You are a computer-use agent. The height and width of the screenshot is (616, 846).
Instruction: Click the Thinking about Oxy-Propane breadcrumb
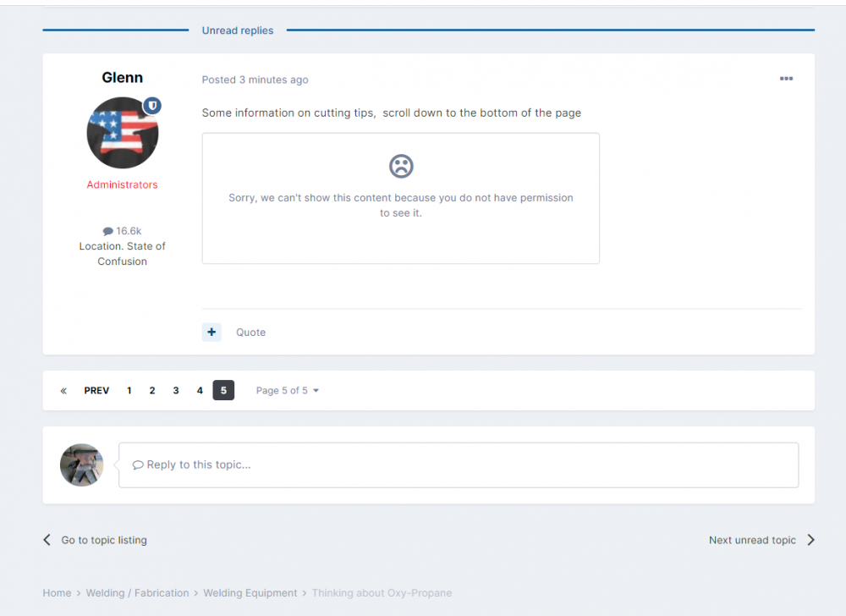(x=382, y=593)
